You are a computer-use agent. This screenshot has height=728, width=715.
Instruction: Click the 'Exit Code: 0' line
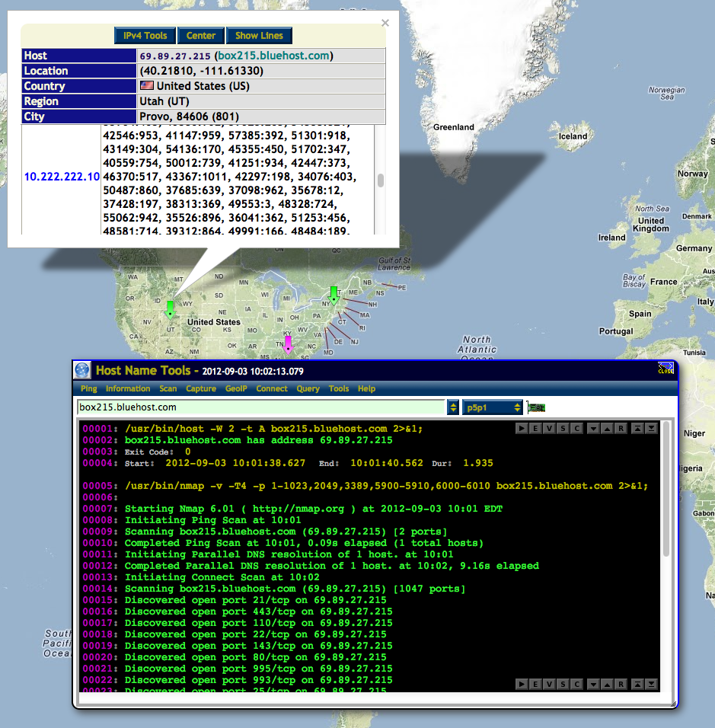tap(158, 452)
